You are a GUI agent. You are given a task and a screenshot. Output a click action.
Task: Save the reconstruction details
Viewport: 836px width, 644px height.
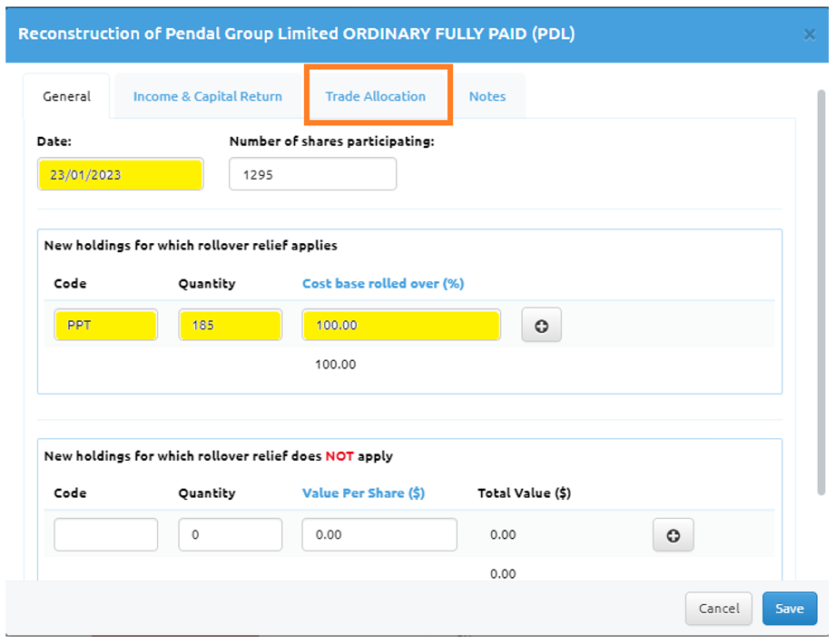pos(789,609)
